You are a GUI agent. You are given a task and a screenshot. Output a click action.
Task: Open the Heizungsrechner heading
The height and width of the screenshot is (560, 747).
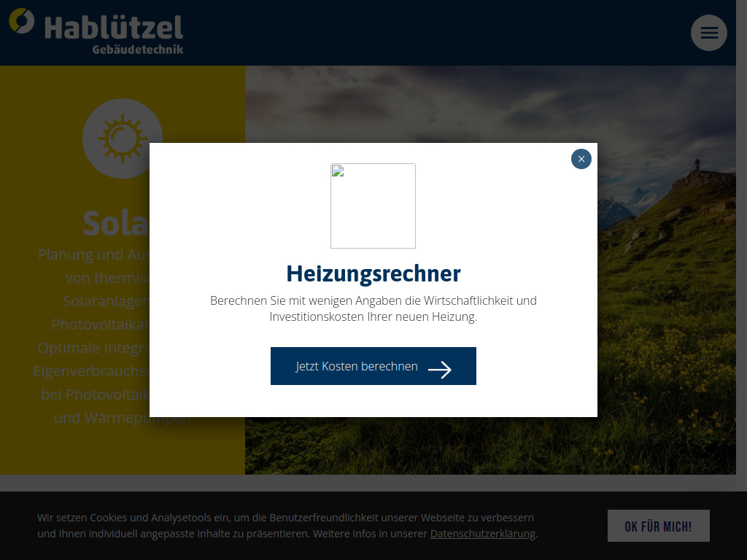point(373,273)
